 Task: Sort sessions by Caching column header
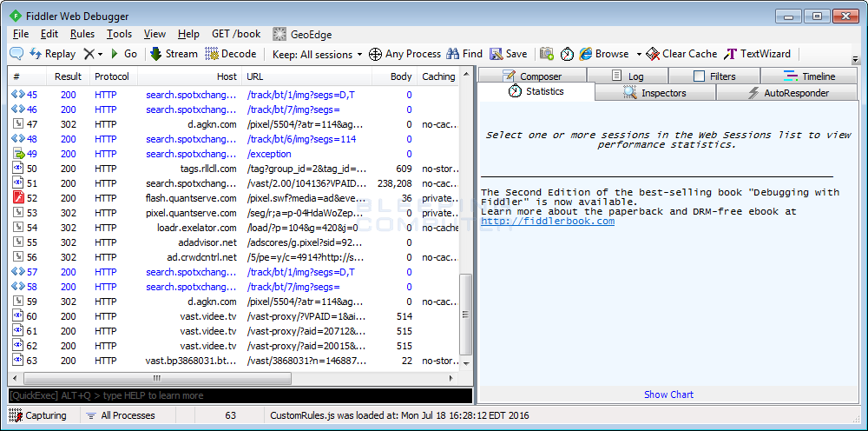[x=438, y=76]
